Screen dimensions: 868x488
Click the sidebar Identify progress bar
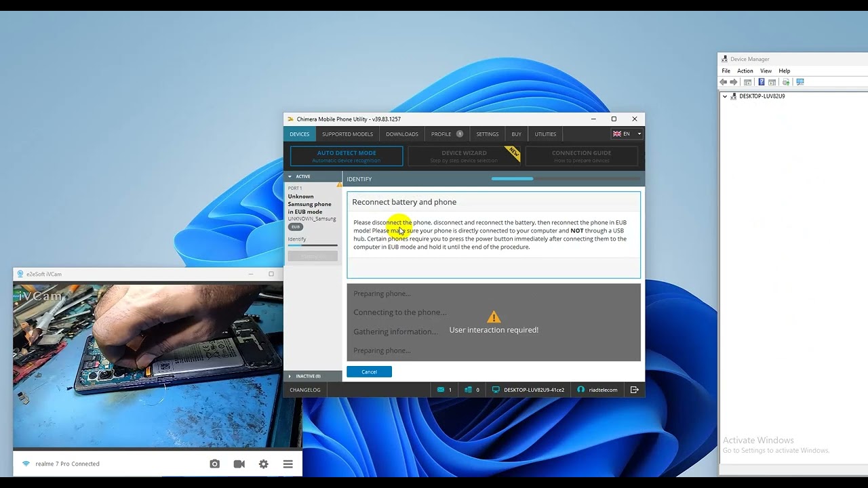pos(313,245)
